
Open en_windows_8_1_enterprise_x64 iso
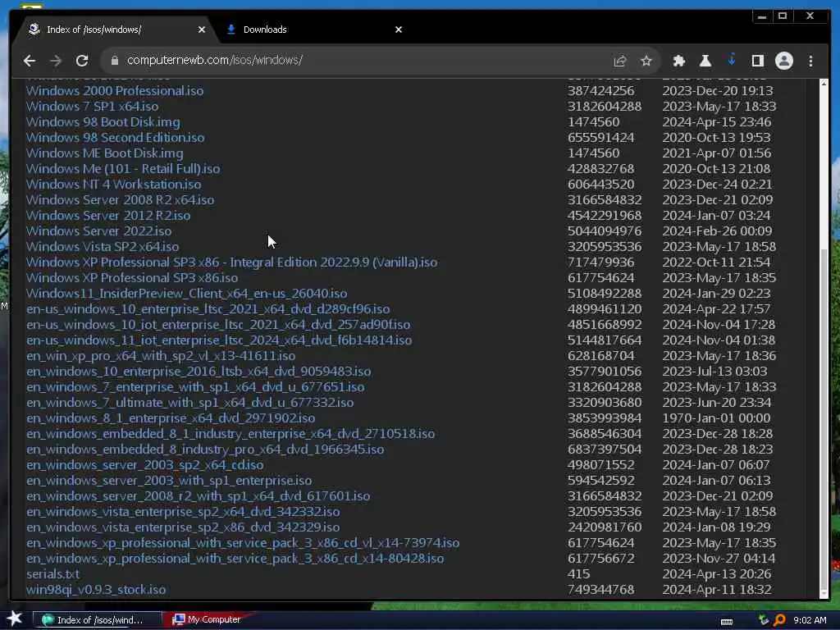[171, 418]
